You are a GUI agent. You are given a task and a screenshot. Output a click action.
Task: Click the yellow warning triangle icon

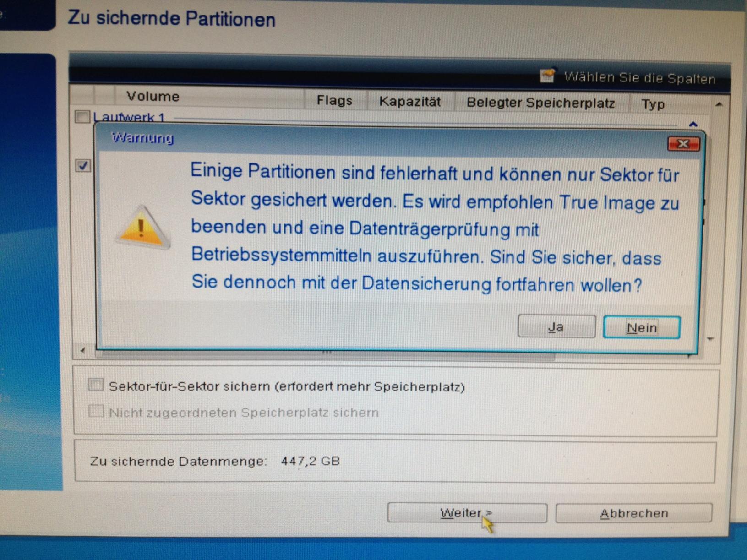tap(142, 228)
